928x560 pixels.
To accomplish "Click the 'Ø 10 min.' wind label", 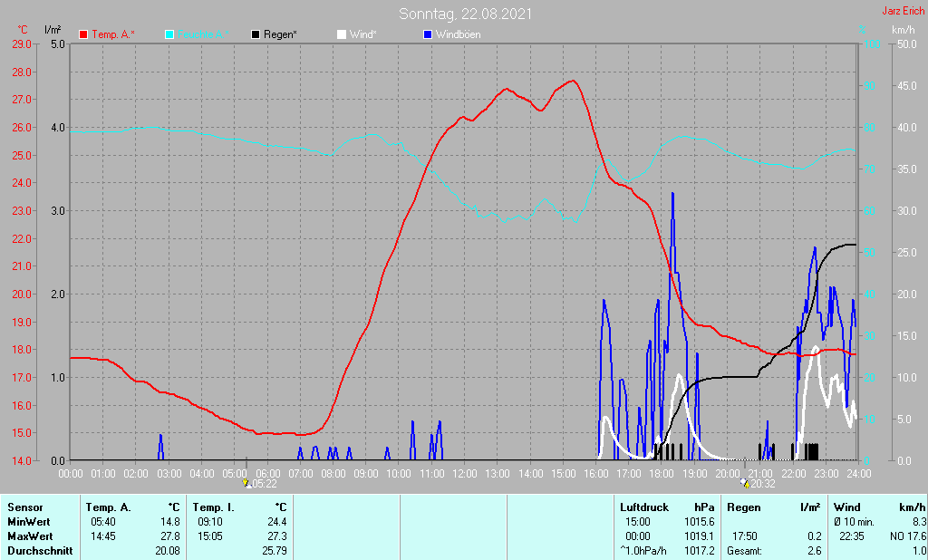I will pyautogui.click(x=854, y=522).
